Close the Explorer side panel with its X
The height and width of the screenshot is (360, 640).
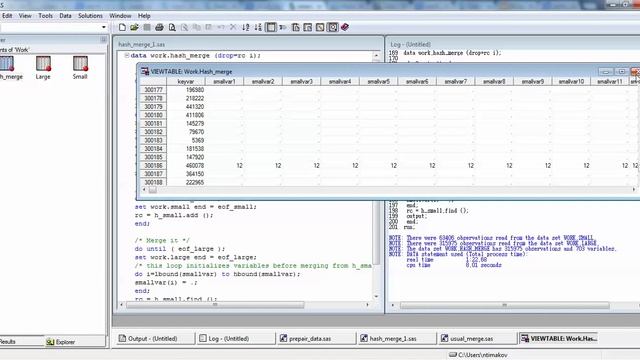tap(104, 40)
